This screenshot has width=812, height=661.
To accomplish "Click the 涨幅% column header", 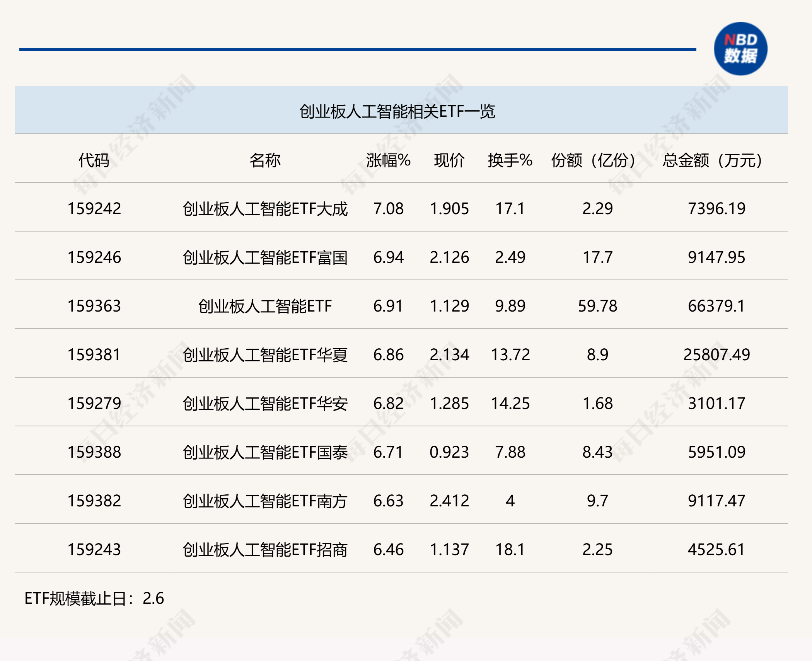I will 388,160.
